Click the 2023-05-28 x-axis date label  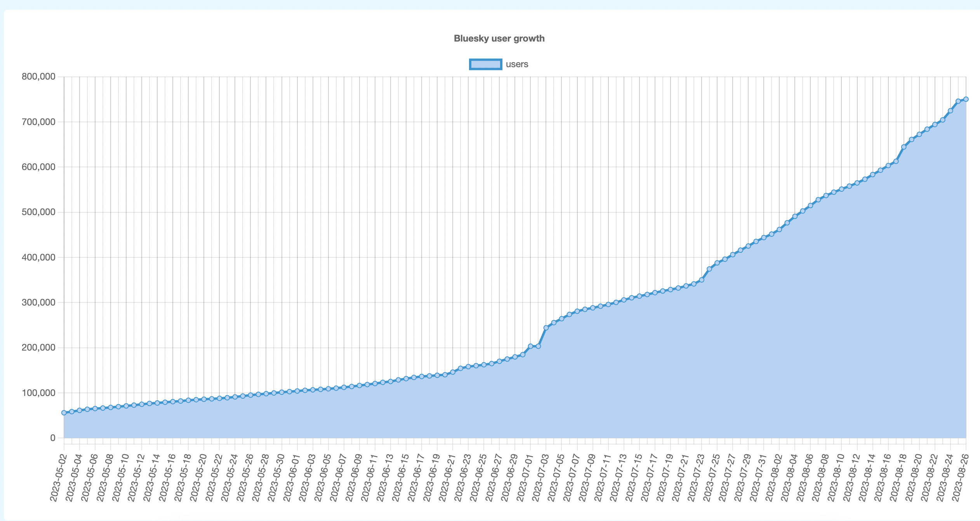260,478
